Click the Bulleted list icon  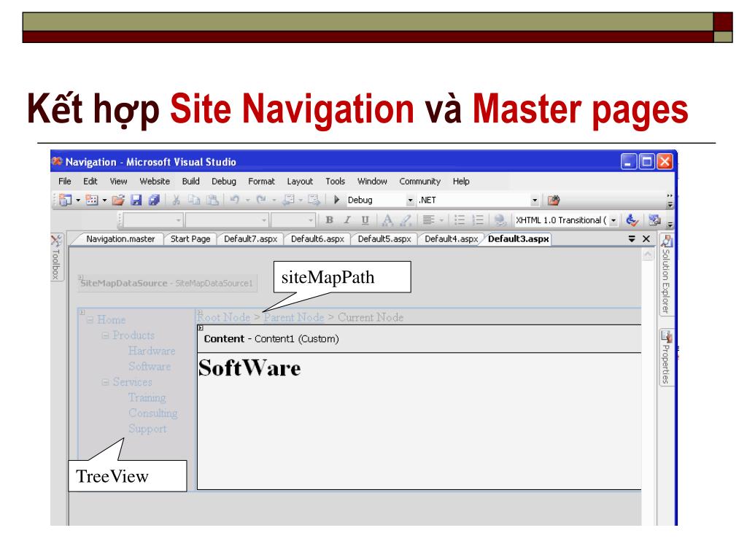[x=460, y=220]
